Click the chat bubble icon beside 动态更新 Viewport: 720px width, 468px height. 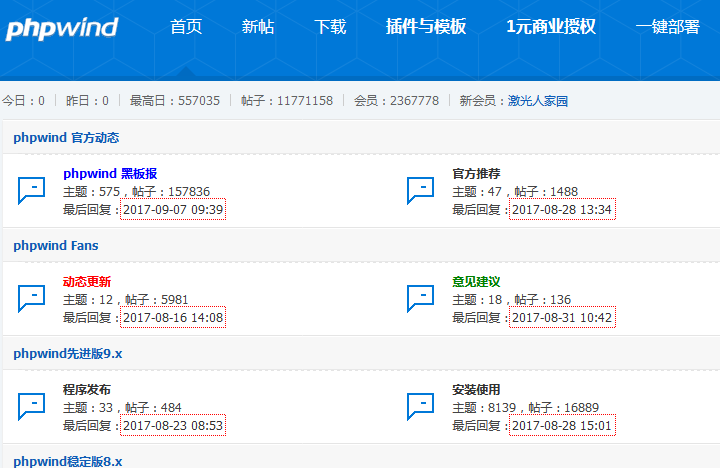31,298
